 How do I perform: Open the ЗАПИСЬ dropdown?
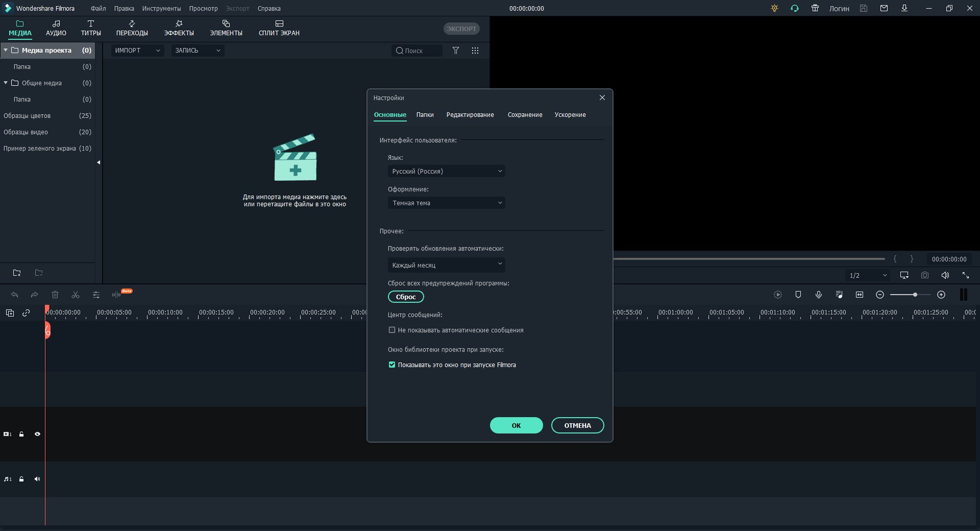tap(198, 51)
